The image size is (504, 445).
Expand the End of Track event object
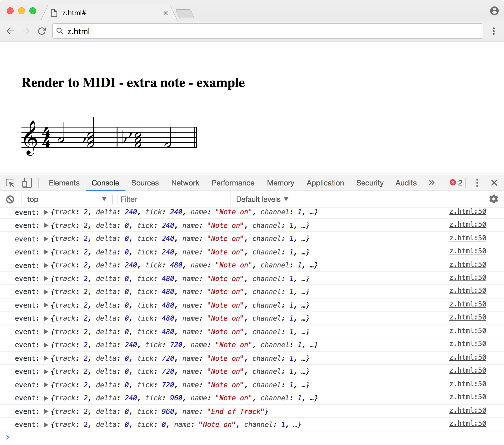pyautogui.click(x=46, y=411)
